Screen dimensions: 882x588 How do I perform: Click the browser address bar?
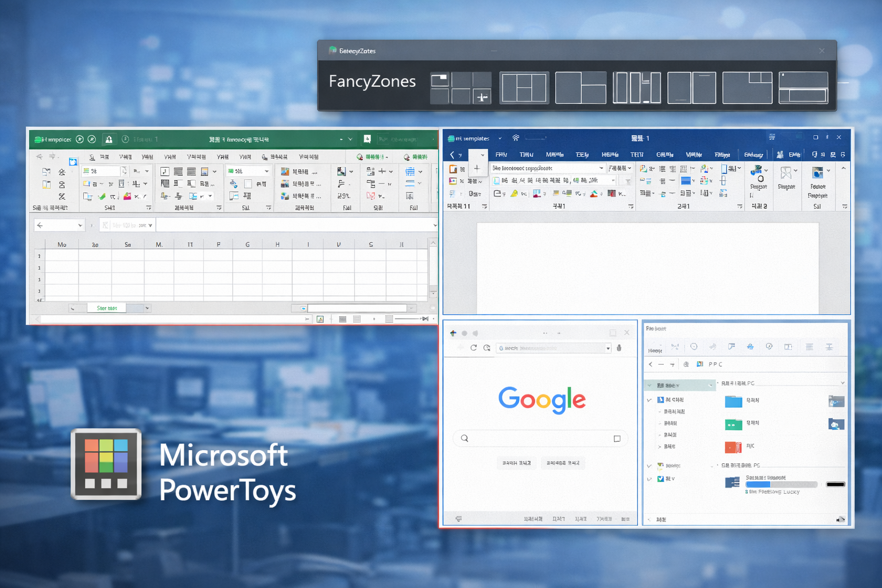pos(553,348)
